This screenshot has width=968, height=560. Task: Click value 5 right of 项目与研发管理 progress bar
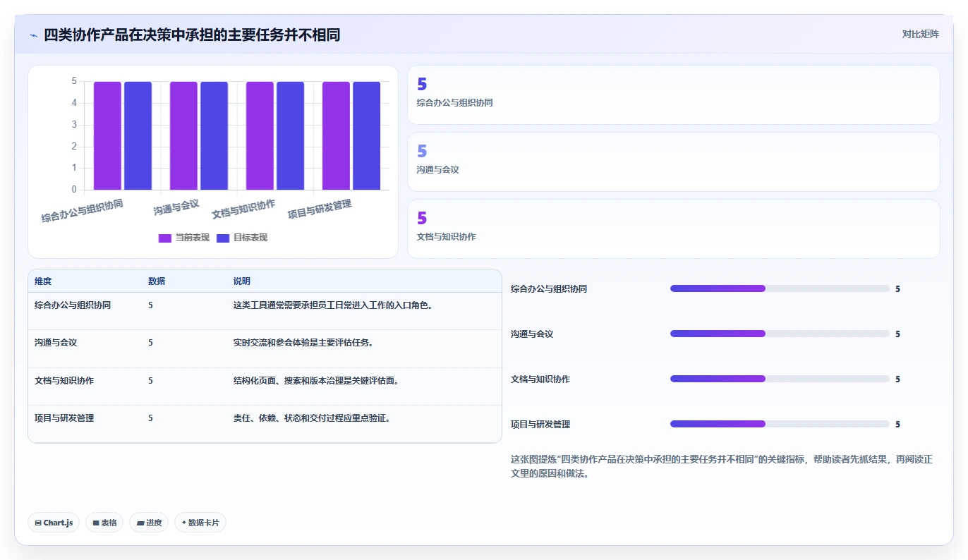[x=897, y=425]
